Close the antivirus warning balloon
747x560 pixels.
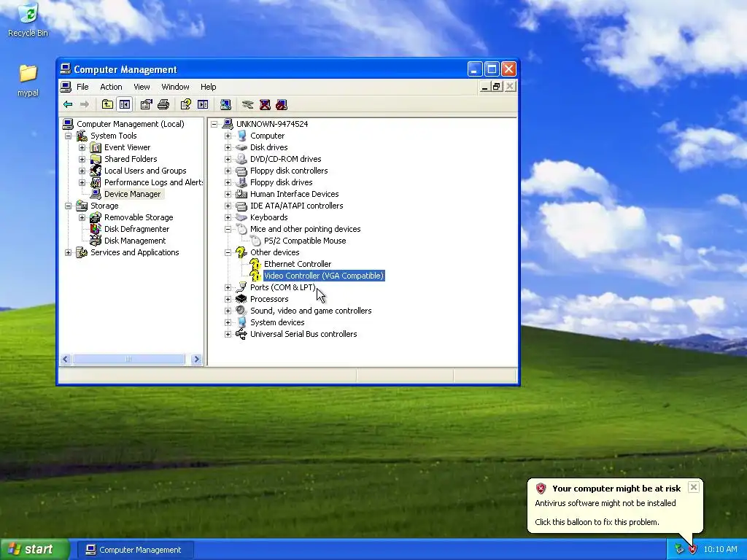click(x=694, y=486)
